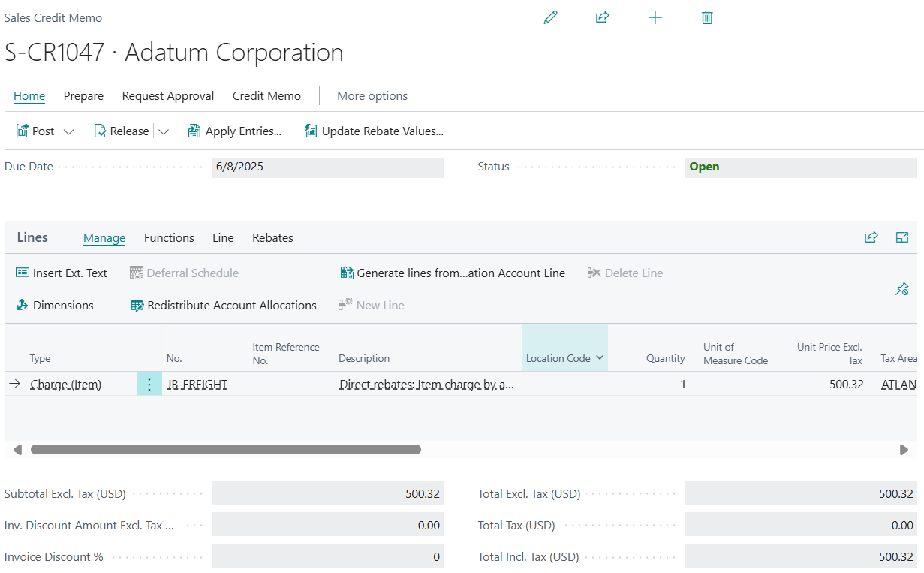Click Generate lines from Allocation Account Line
924x573 pixels.
[x=453, y=273]
